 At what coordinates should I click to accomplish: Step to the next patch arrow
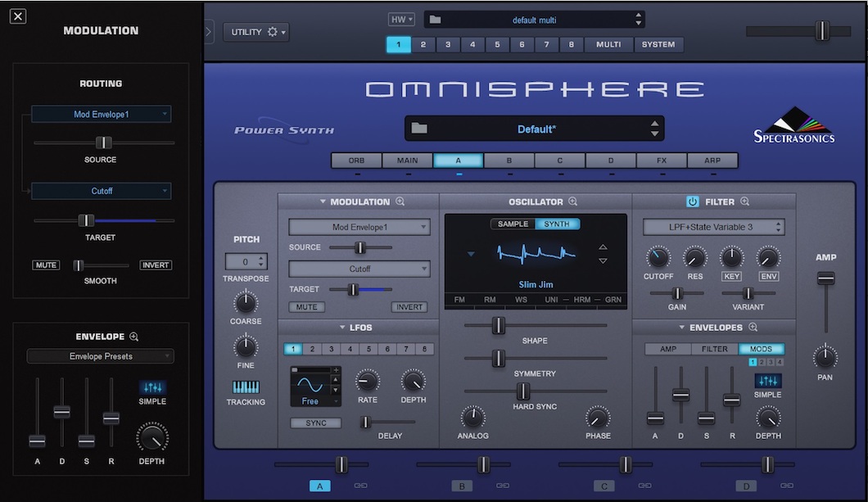(x=655, y=133)
